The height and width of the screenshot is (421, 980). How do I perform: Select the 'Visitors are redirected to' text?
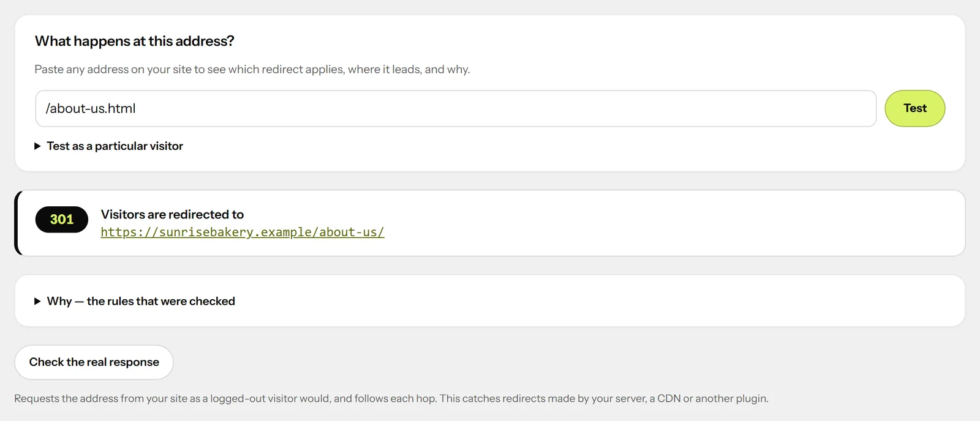pos(172,215)
